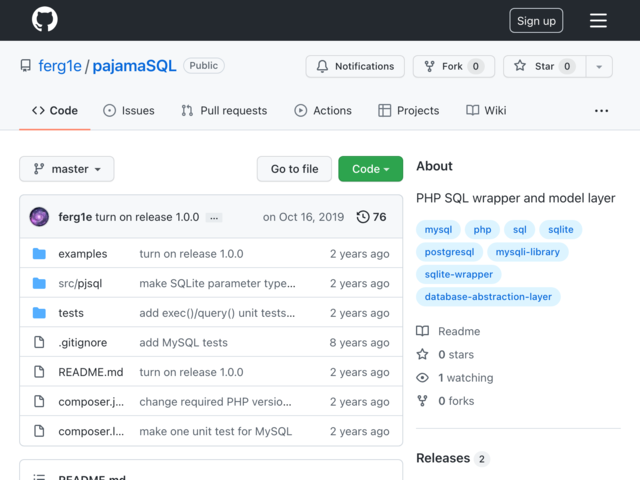Switch to the Pull requests tab
640x480 pixels.
tap(224, 111)
